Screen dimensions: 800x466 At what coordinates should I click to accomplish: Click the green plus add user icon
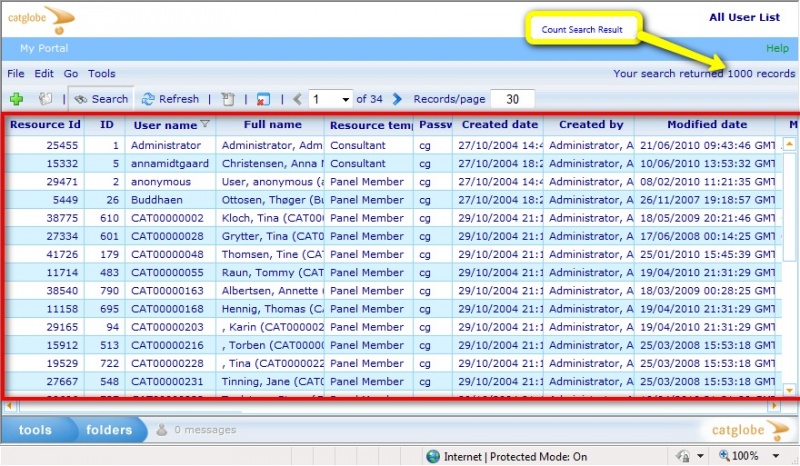17,99
